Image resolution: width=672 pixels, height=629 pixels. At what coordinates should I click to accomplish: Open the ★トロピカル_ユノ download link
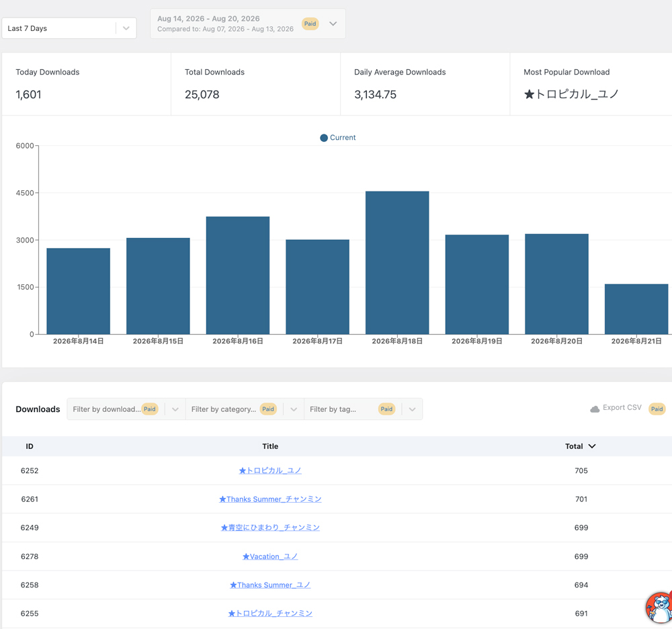point(270,470)
